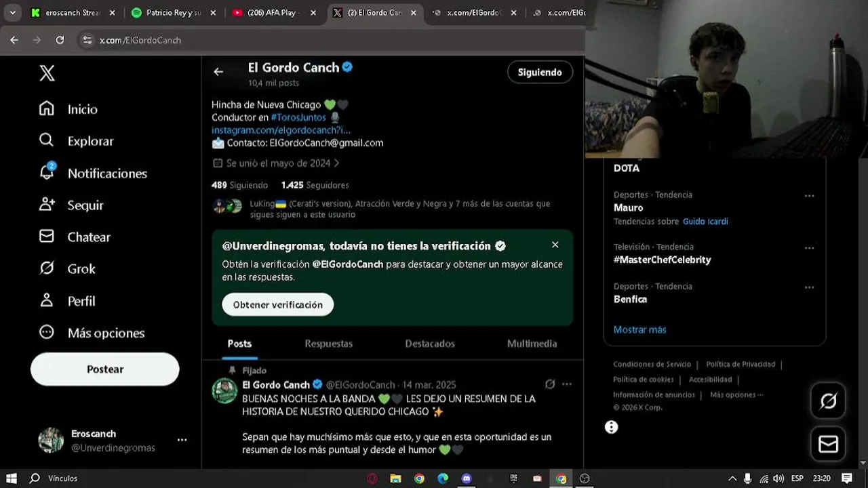The width and height of the screenshot is (868, 488).
Task: Open the floating Grok button
Action: (x=828, y=401)
